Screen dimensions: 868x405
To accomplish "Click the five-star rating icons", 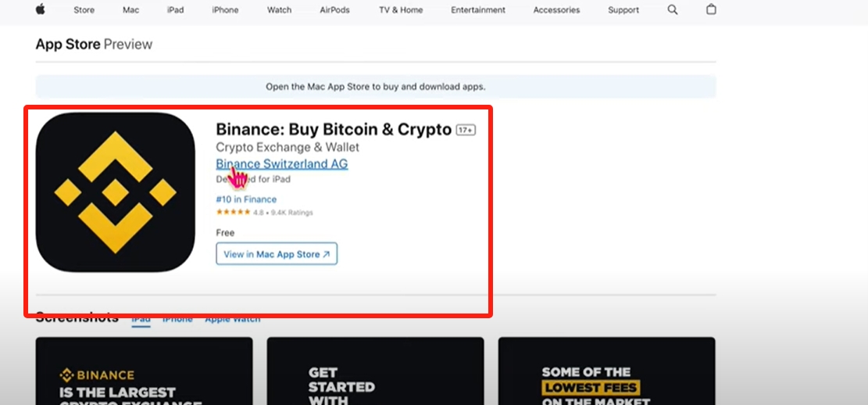I will tap(234, 212).
